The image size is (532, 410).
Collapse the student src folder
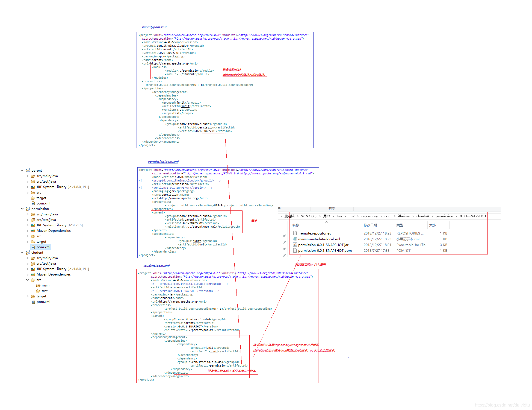[28, 280]
